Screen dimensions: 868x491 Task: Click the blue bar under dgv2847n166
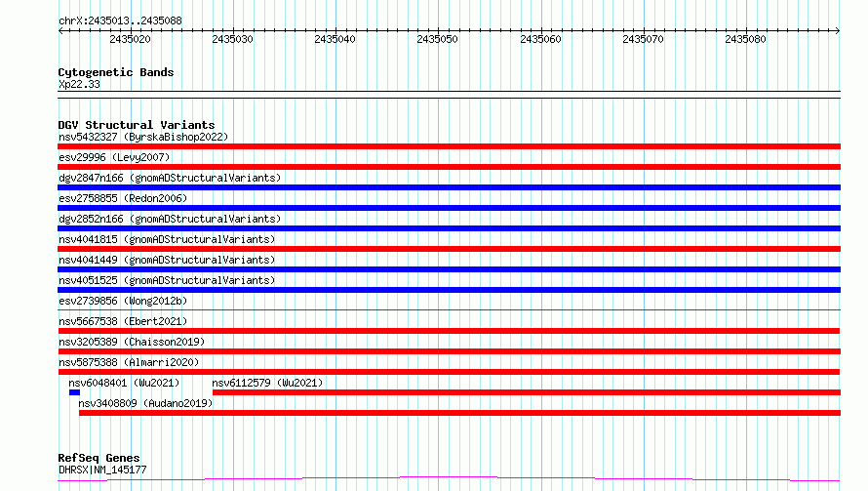pyautogui.click(x=449, y=187)
